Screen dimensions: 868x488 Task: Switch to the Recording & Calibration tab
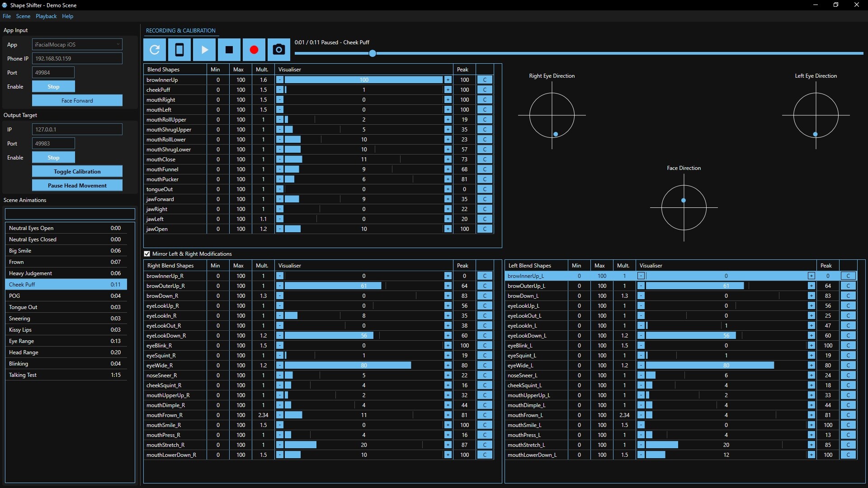[x=180, y=30]
